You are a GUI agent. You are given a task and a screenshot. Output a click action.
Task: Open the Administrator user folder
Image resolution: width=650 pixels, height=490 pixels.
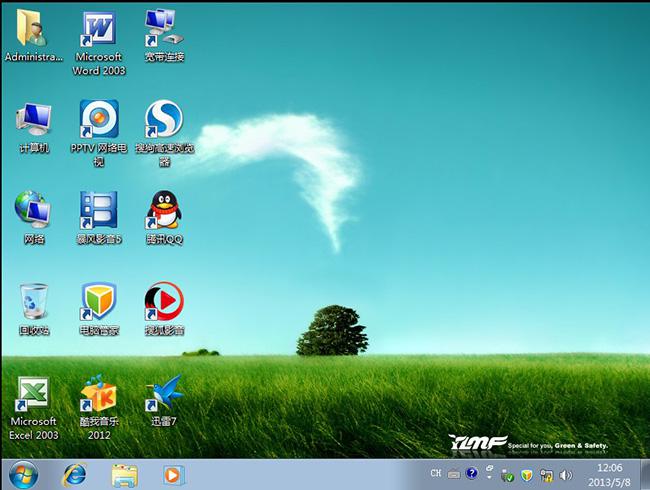pos(34,29)
